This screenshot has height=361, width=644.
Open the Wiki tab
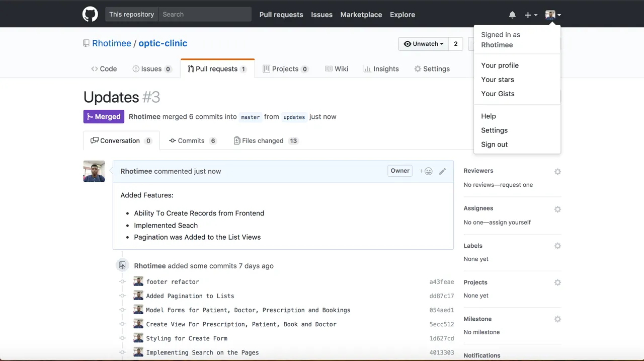(337, 69)
